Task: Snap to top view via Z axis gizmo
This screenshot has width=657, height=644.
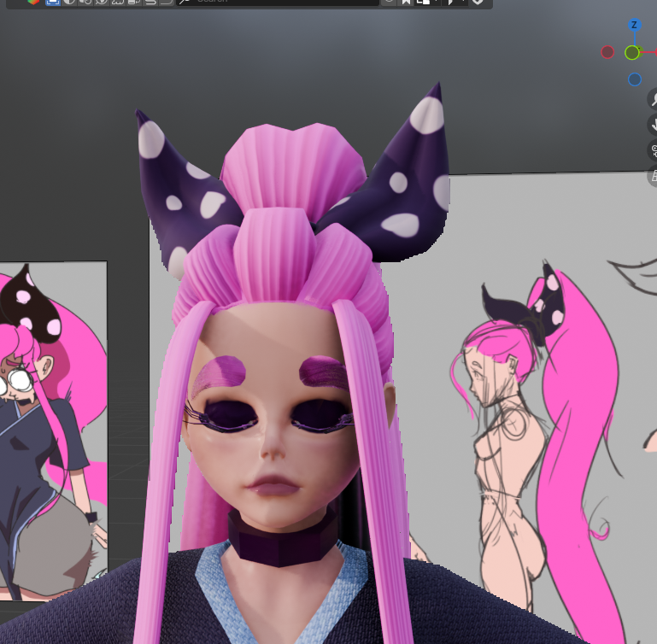Action: tap(634, 25)
